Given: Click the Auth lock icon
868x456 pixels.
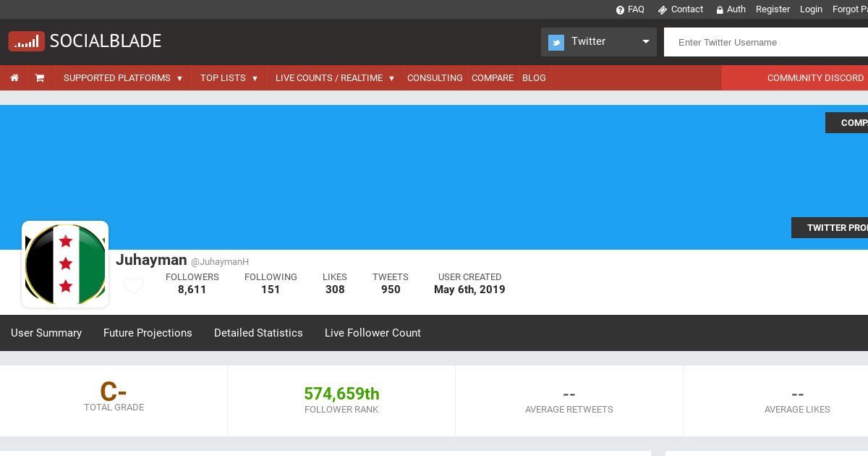Looking at the screenshot, I should 720,10.
